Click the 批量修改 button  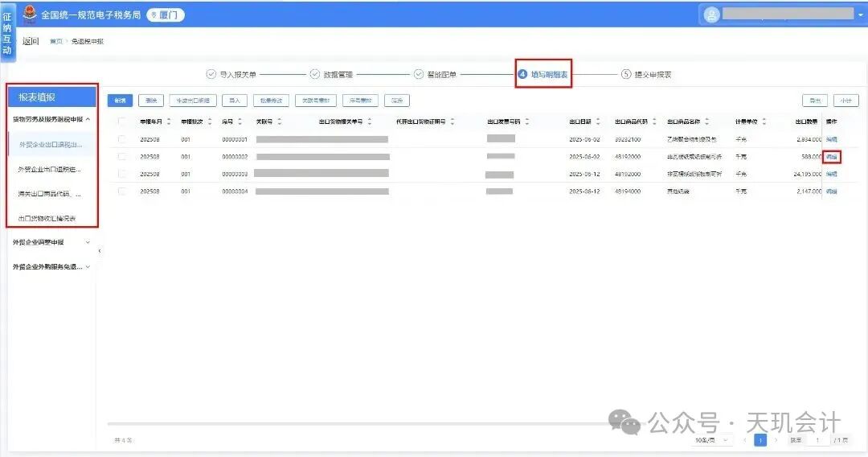tap(272, 101)
